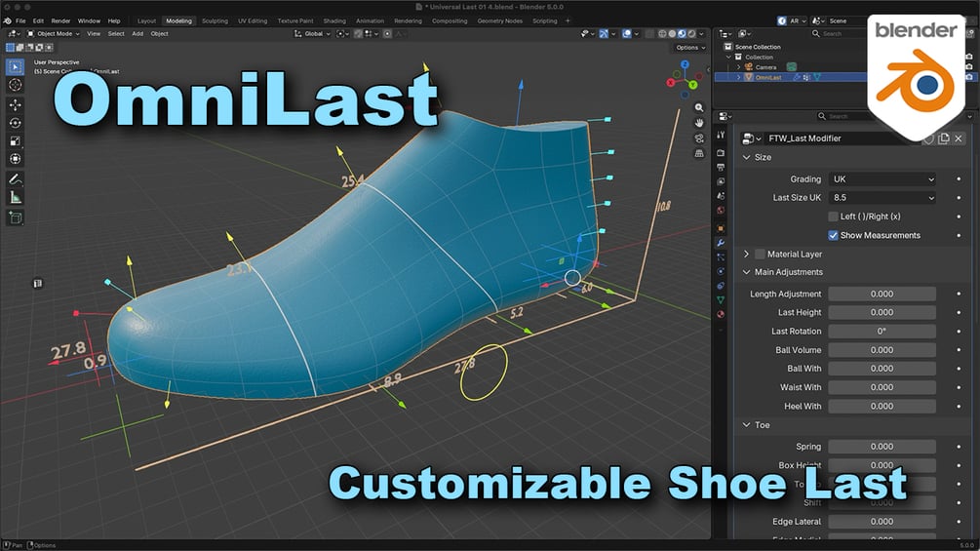The width and height of the screenshot is (980, 551).
Task: Remove the FTW_Last Modifier with X
Action: pos(959,138)
